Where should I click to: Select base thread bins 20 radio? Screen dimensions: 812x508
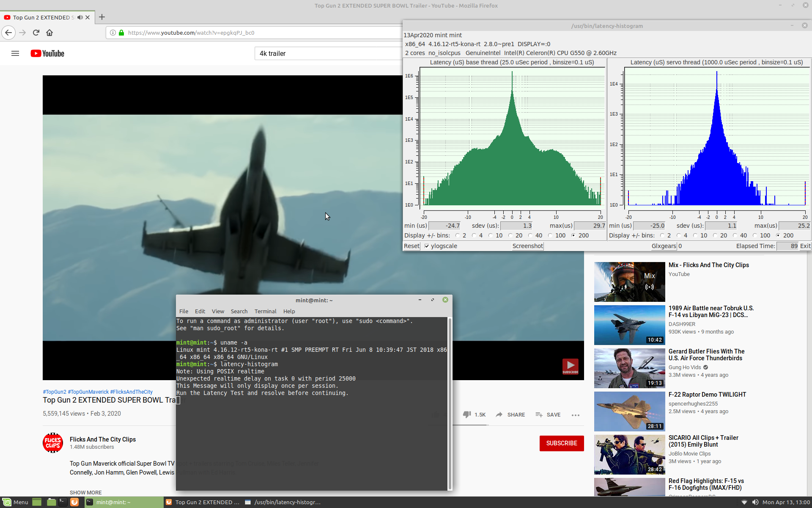coord(510,235)
